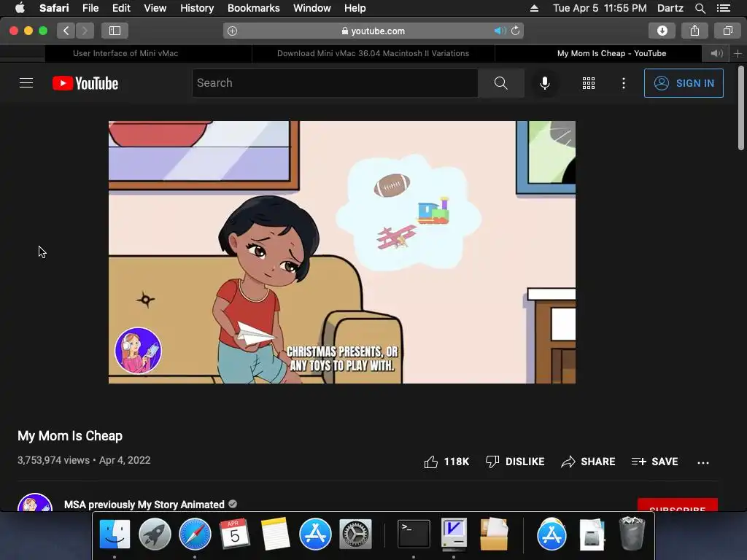Click the MSA channel avatar below the title
The image size is (747, 560).
coord(35,503)
